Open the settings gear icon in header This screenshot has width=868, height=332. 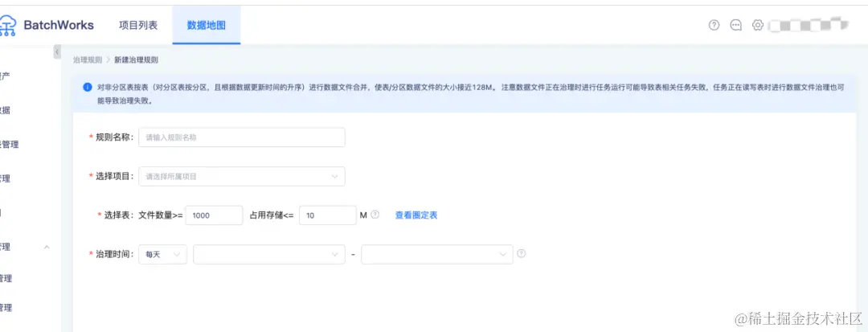tap(757, 25)
